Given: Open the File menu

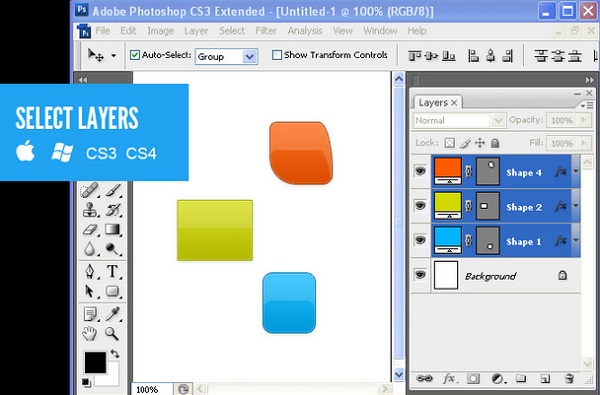Looking at the screenshot, I should pyautogui.click(x=103, y=31).
